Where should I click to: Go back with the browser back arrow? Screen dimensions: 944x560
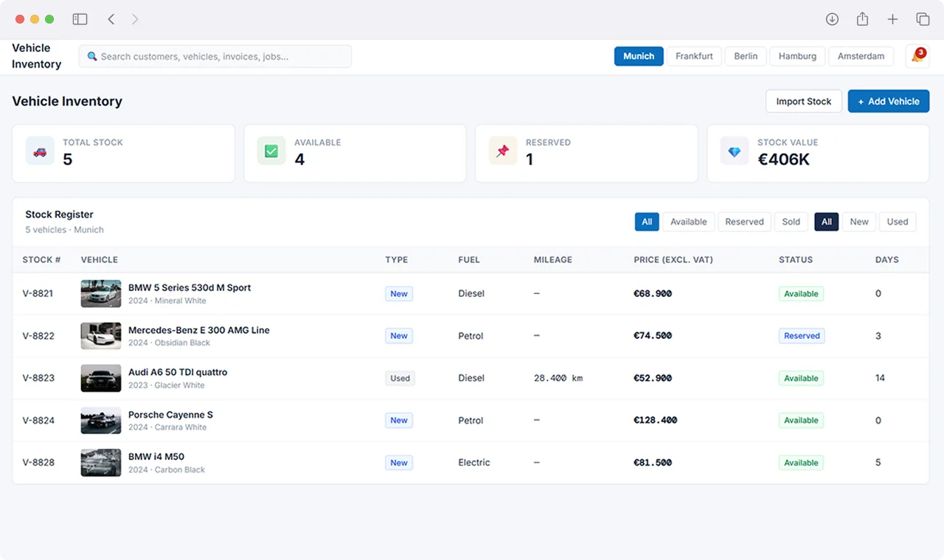[111, 19]
